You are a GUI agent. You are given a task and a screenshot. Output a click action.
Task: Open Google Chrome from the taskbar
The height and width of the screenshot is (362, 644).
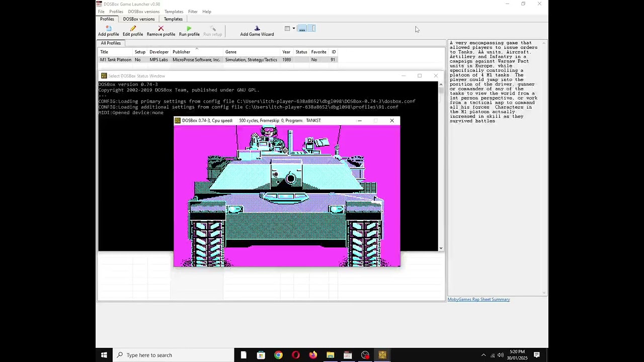pos(278,355)
